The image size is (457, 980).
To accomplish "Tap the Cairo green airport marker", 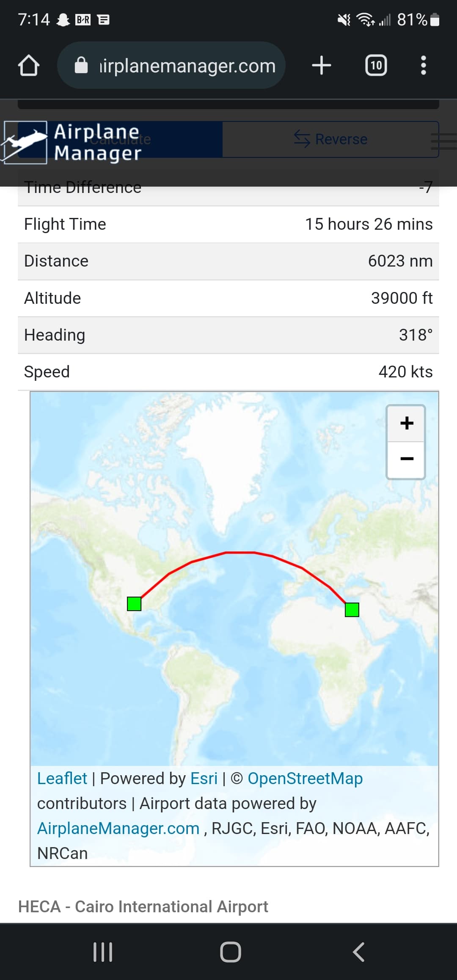I will coord(352,610).
